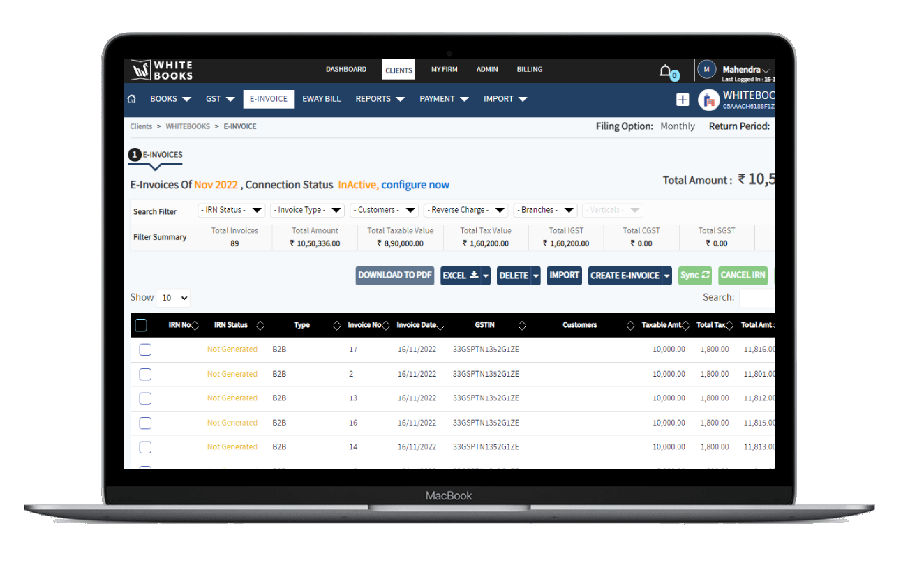The height and width of the screenshot is (586, 924).
Task: Sort by GSTIN column arrows
Action: [x=521, y=325]
